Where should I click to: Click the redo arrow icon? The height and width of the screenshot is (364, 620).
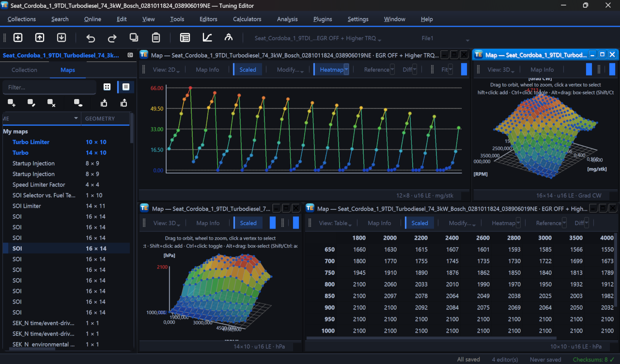(112, 38)
